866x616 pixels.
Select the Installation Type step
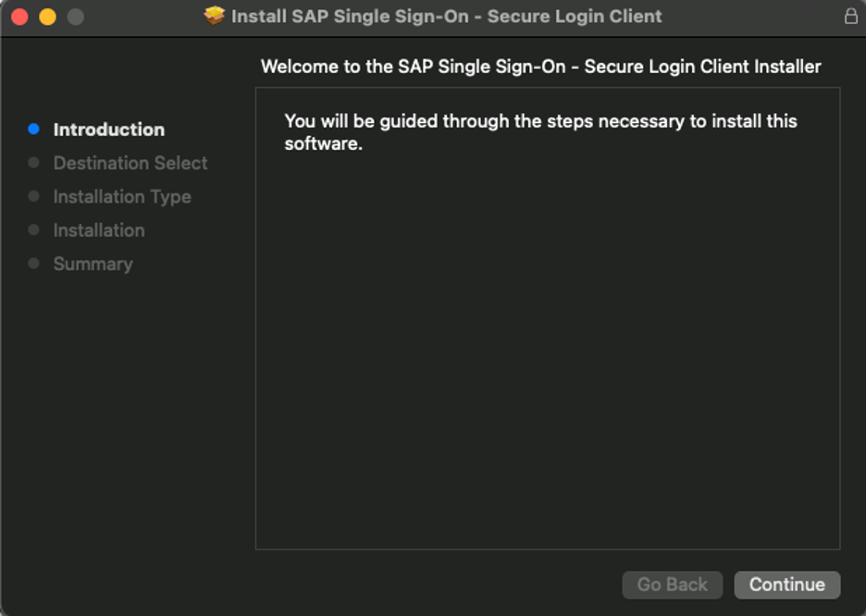click(122, 196)
